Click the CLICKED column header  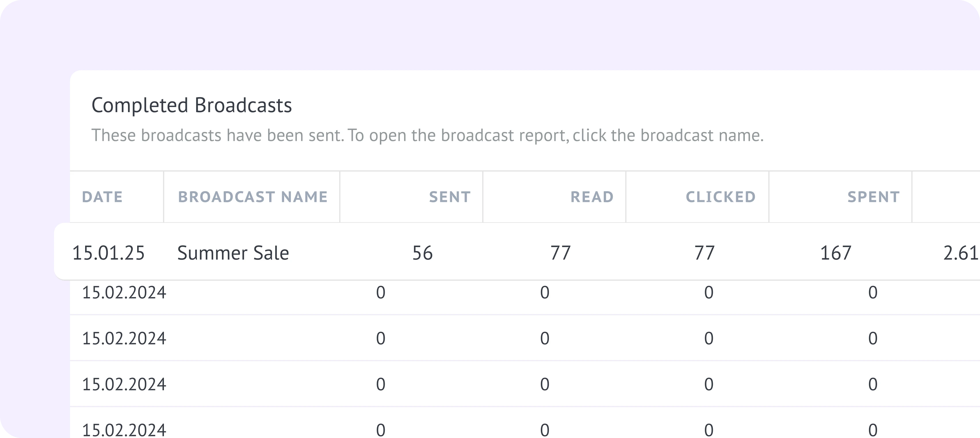[721, 197]
